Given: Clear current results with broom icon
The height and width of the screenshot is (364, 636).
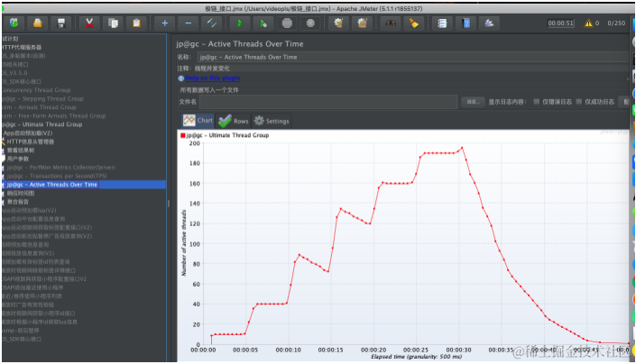Looking at the screenshot, I should (x=338, y=23).
